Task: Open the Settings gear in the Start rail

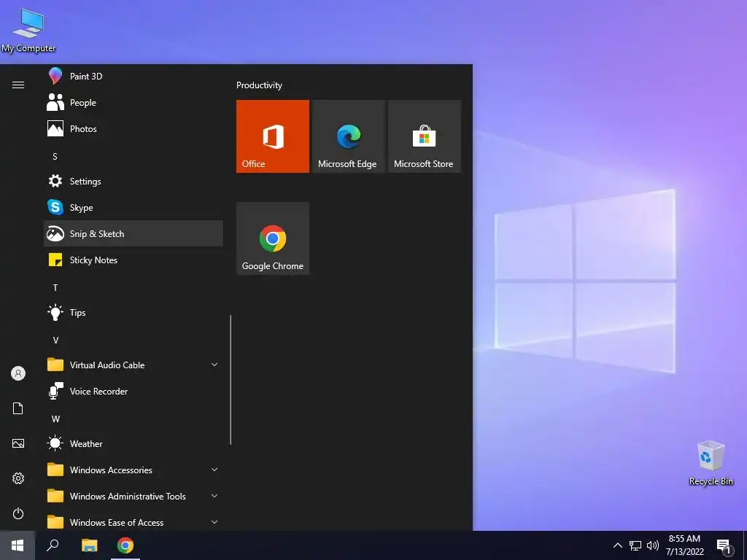Action: click(18, 478)
